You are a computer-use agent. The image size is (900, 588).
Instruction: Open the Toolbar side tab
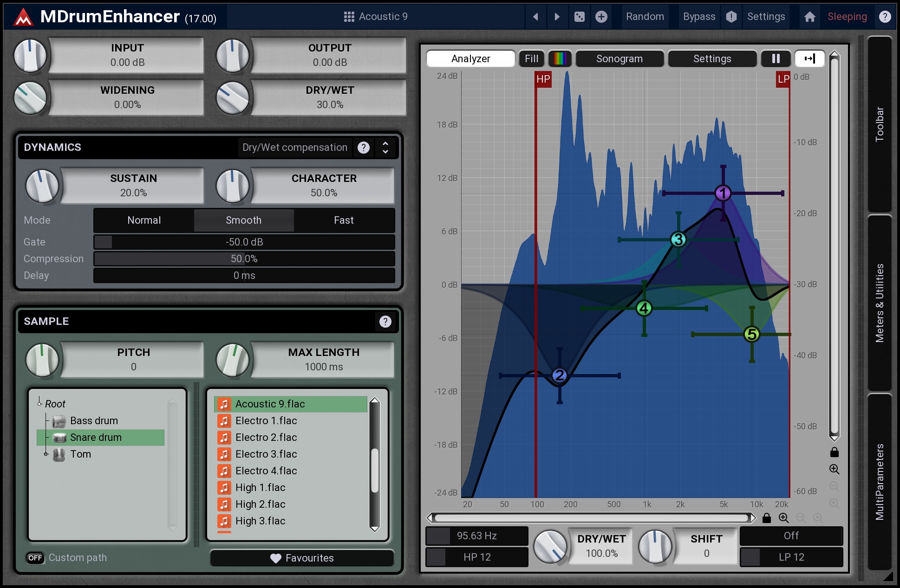pos(879,124)
